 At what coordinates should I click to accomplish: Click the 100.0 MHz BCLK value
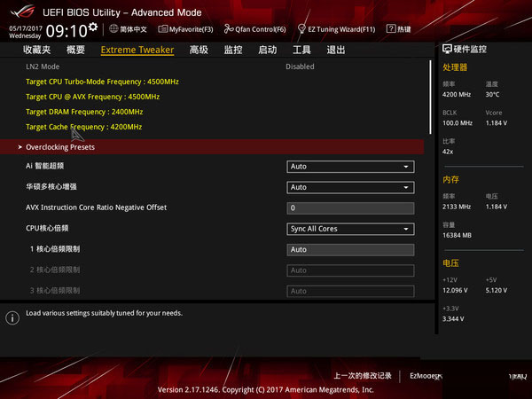pyautogui.click(x=458, y=123)
